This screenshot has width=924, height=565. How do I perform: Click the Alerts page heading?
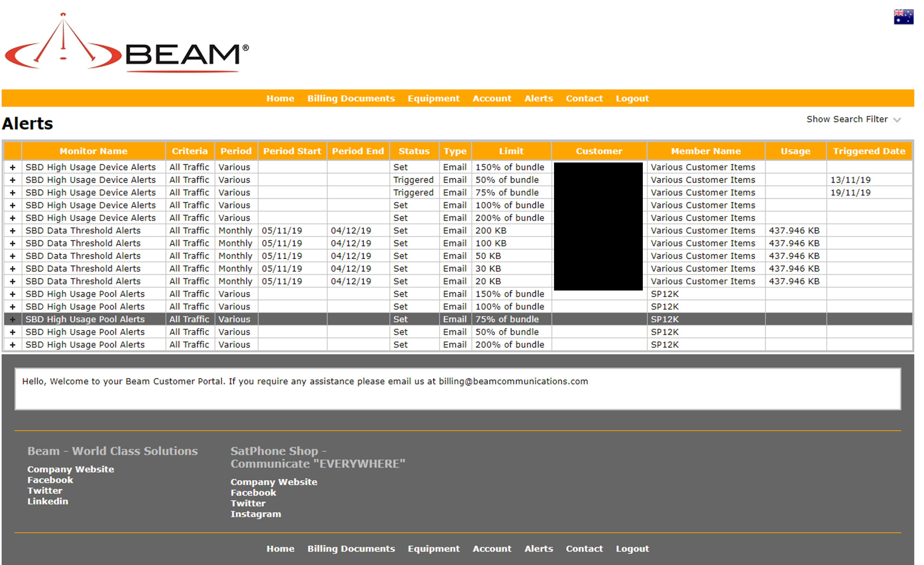click(x=27, y=124)
